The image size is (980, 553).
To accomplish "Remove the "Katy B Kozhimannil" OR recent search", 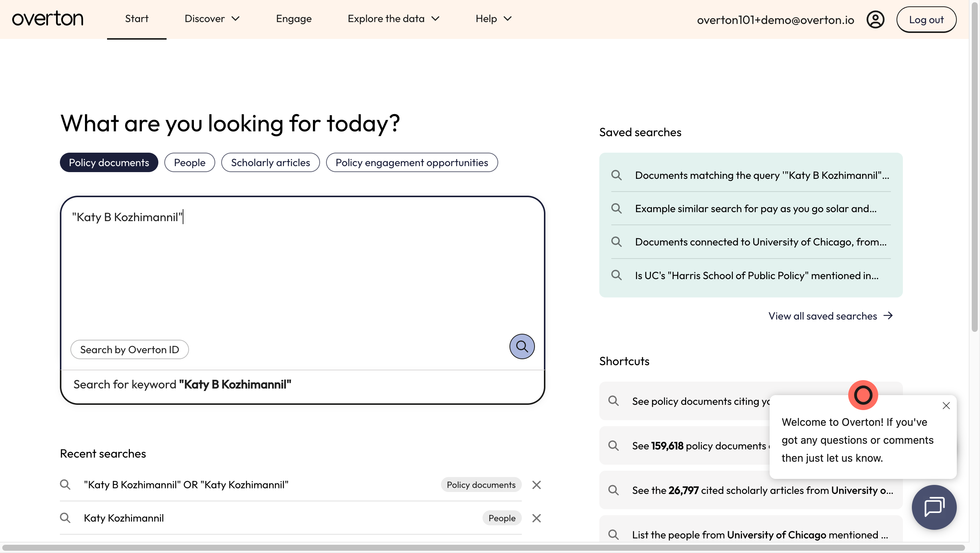I will (536, 485).
